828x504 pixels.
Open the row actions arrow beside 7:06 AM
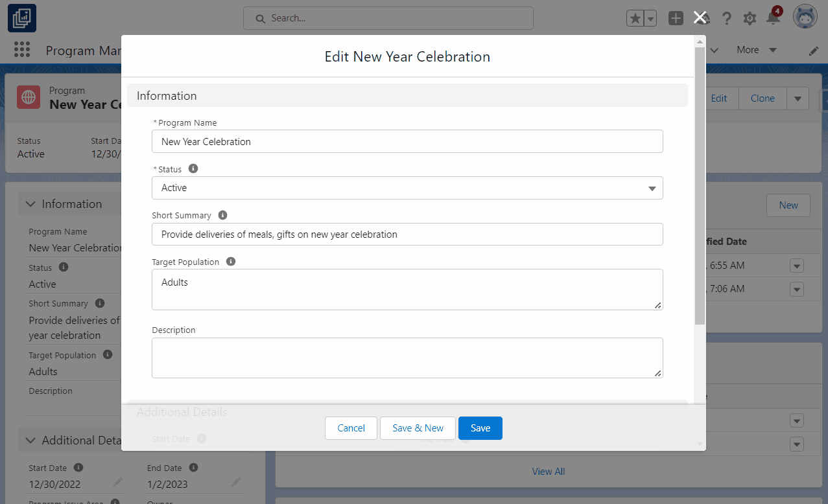[x=796, y=290]
